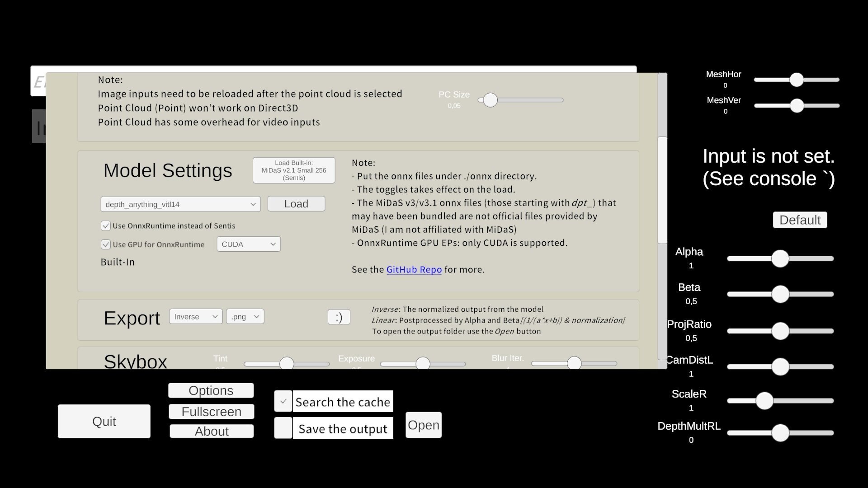868x488 pixels.
Task: Load built-in MiDaS v2.1 Small 256 model
Action: coord(294,170)
